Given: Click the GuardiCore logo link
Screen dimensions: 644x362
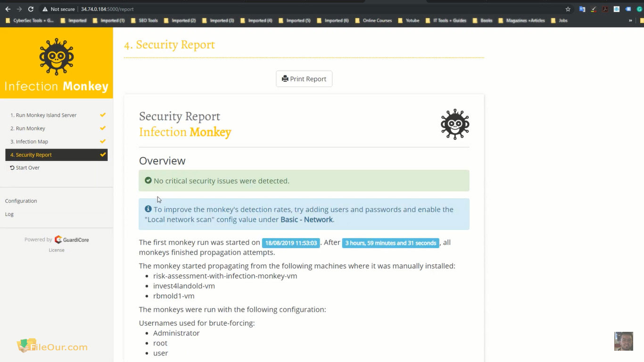Looking at the screenshot, I should (x=72, y=239).
